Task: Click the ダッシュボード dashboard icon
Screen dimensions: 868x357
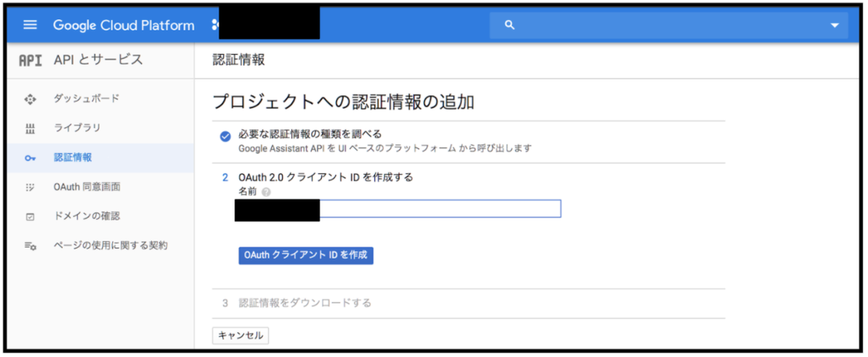Action: tap(30, 99)
